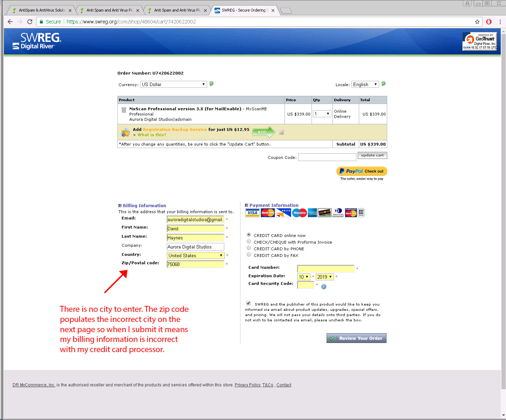Open the Locale English dropdown
The height and width of the screenshot is (420, 506).
pos(365,84)
